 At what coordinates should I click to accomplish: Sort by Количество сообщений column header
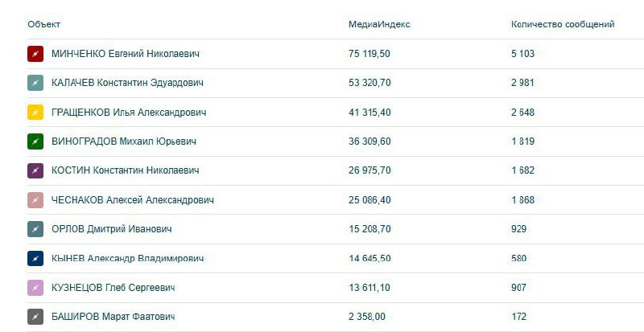[x=563, y=24]
